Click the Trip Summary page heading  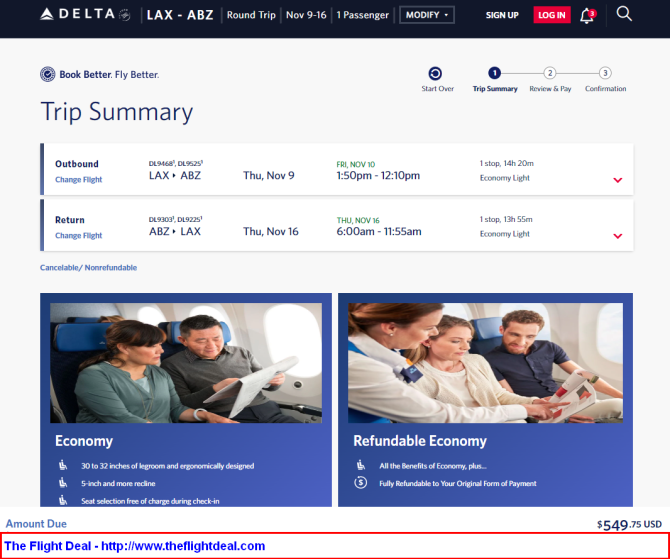(117, 112)
